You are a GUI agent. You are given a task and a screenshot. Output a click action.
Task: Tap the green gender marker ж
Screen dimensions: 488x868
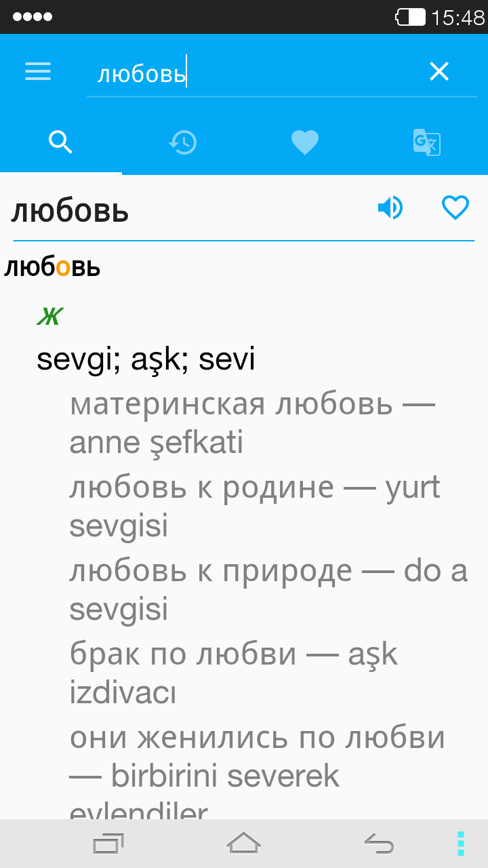coord(50,316)
